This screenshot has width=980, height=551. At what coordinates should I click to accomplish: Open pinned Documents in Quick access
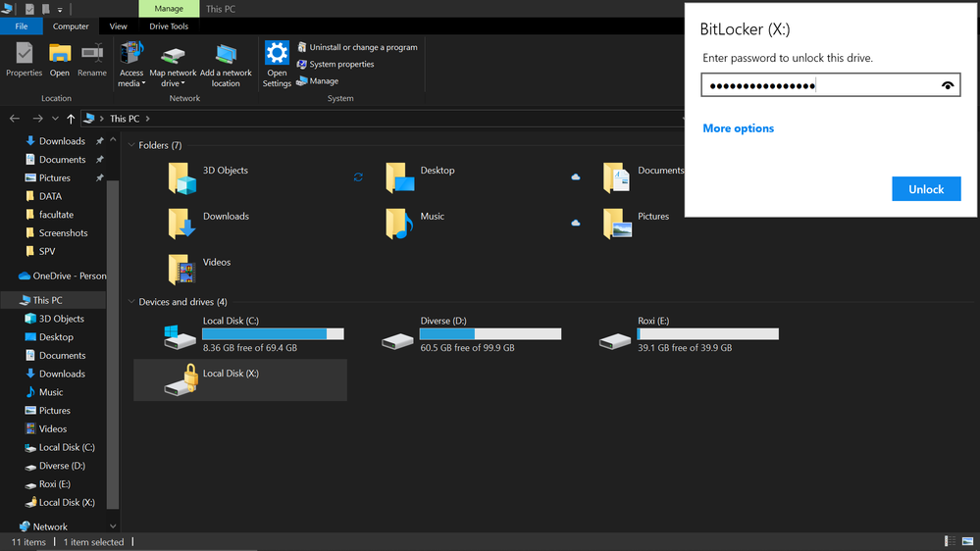pos(62,159)
